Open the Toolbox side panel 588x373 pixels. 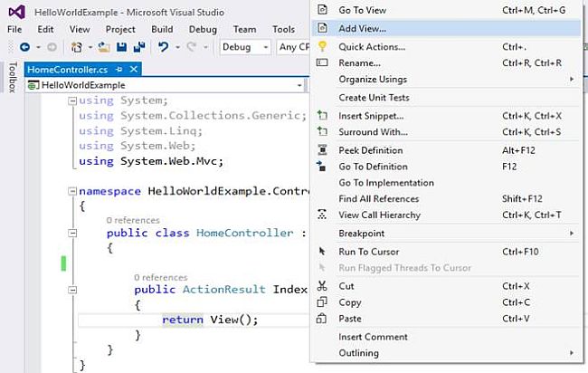[11, 80]
